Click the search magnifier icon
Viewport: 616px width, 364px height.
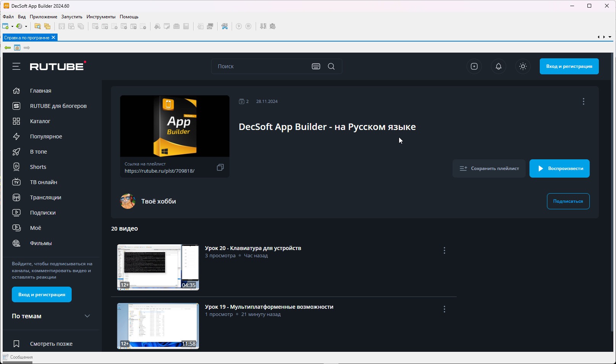click(331, 66)
